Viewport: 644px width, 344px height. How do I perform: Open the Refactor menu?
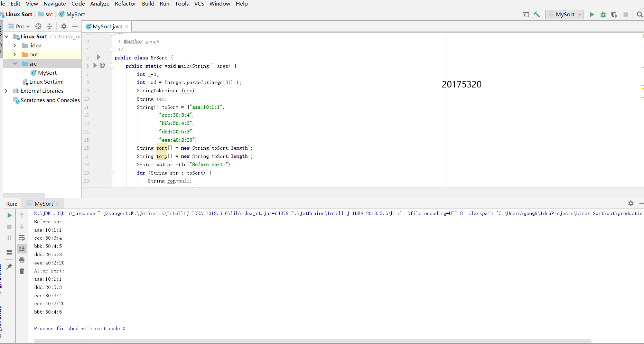[x=125, y=4]
